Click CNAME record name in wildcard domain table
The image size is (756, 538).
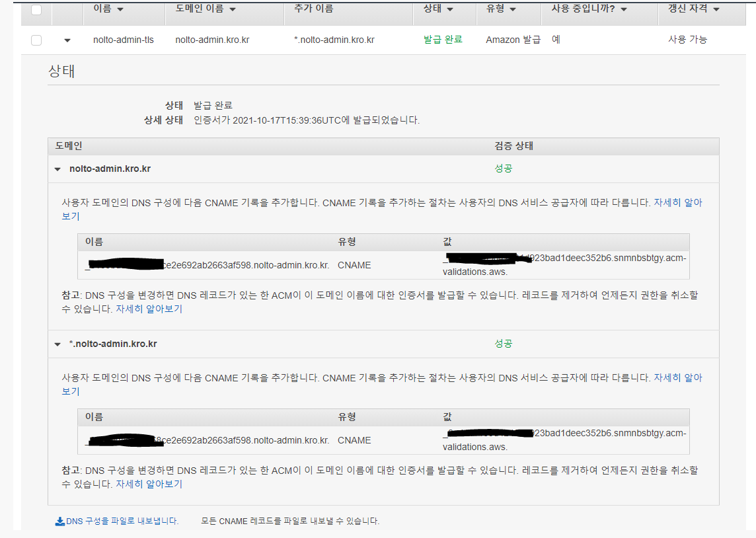click(208, 440)
